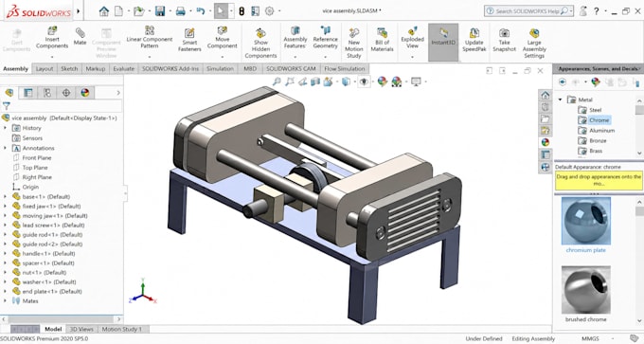644x344 pixels.
Task: Open the Options gear icon
Action: point(269,11)
